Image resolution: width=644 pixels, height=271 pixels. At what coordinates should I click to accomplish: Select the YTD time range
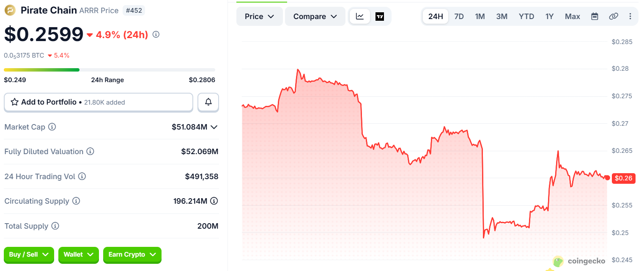pyautogui.click(x=526, y=17)
